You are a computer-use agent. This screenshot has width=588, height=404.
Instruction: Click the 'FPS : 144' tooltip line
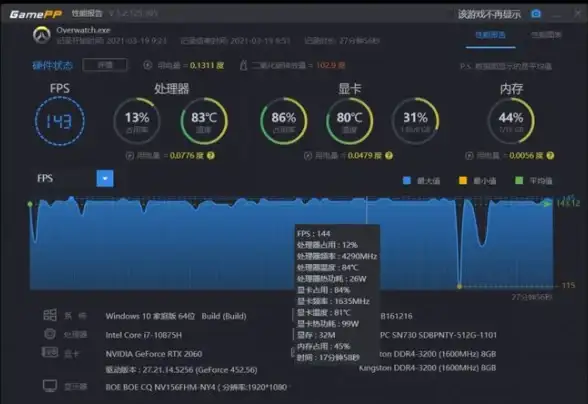[x=314, y=234]
